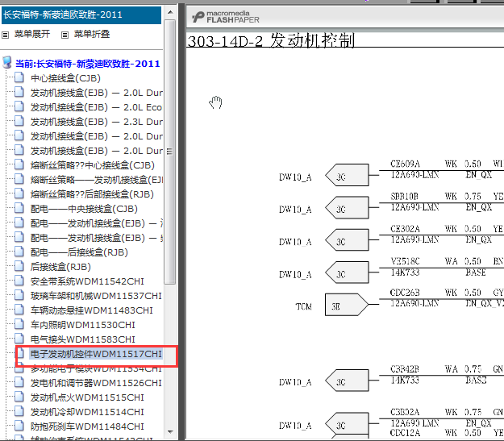The width and height of the screenshot is (504, 441).
Task: Click page icon beside 熔断丝策略??中心接线盒(CJB)
Action: (x=19, y=164)
